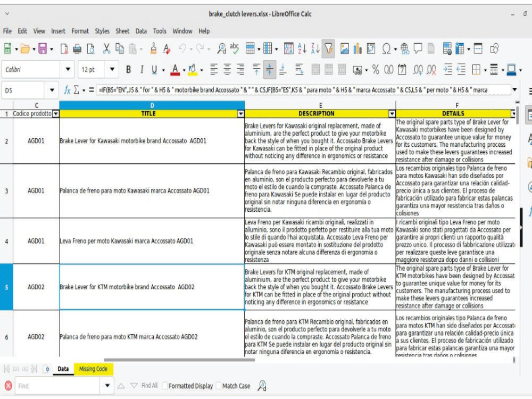Screen dimensions: 532x399
Task: Apply the yellow background color swatch
Action: point(193,70)
